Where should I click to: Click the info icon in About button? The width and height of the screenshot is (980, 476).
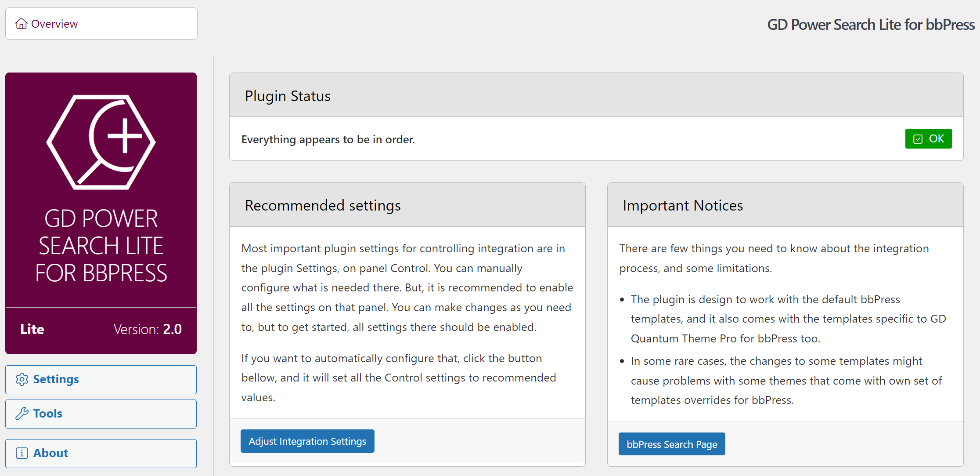tap(22, 453)
